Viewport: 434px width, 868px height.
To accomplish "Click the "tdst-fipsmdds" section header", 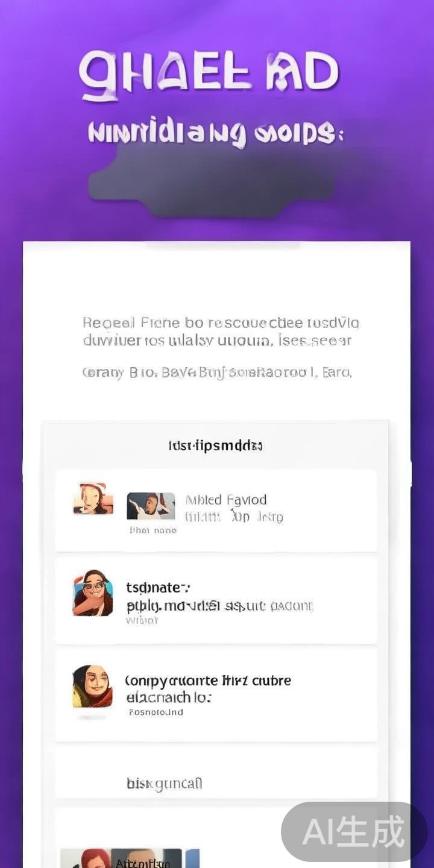I will (215, 446).
